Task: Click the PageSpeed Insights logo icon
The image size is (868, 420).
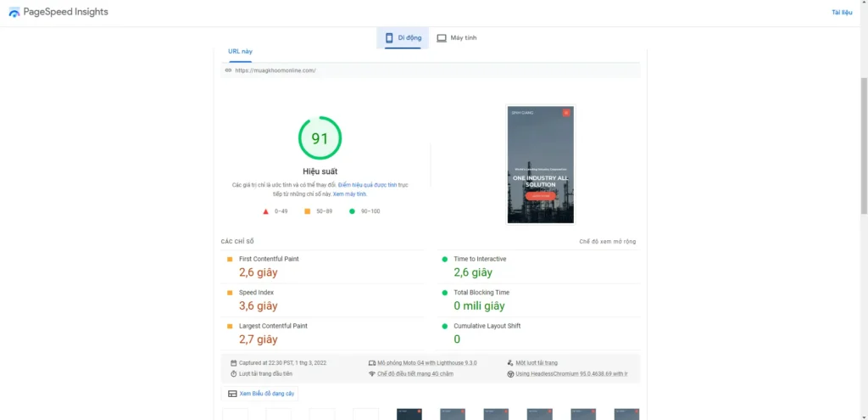Action: pos(14,13)
